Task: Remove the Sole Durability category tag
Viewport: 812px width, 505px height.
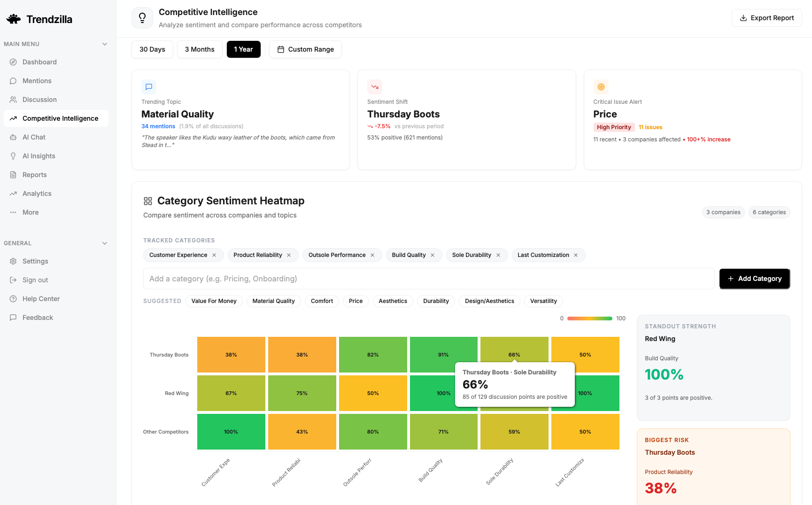Action: point(498,255)
